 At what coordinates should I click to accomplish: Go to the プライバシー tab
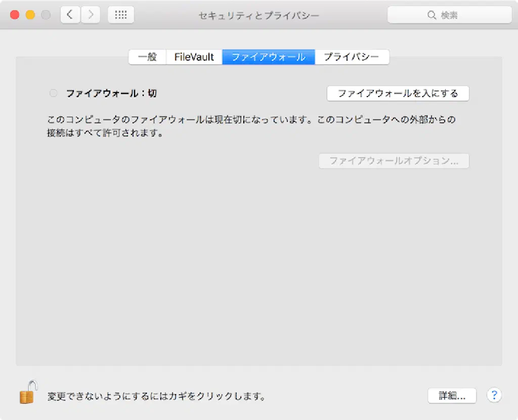[352, 57]
